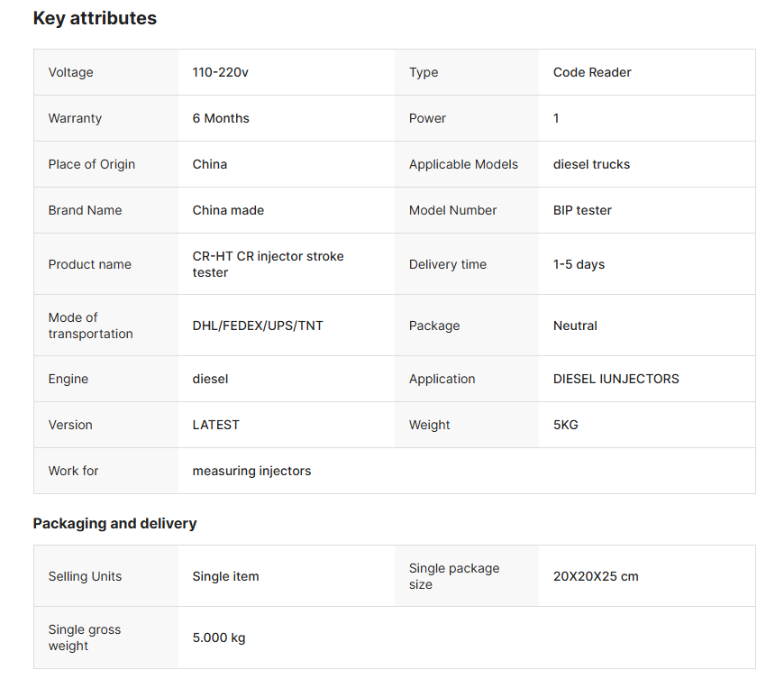Click the 6 Months warranty value
The image size is (784, 679).
[x=221, y=118]
